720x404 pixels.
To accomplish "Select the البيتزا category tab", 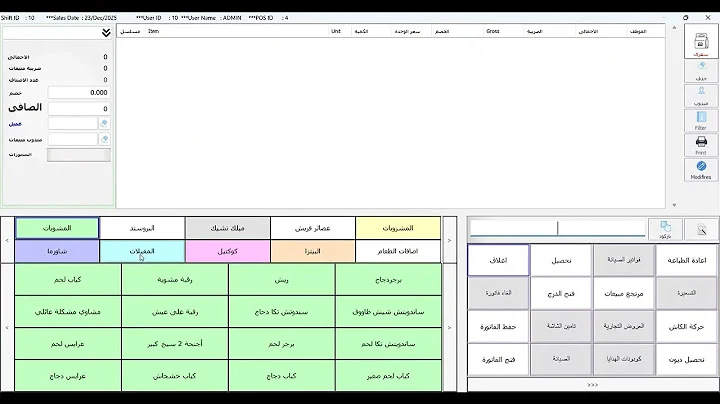I will (313, 251).
